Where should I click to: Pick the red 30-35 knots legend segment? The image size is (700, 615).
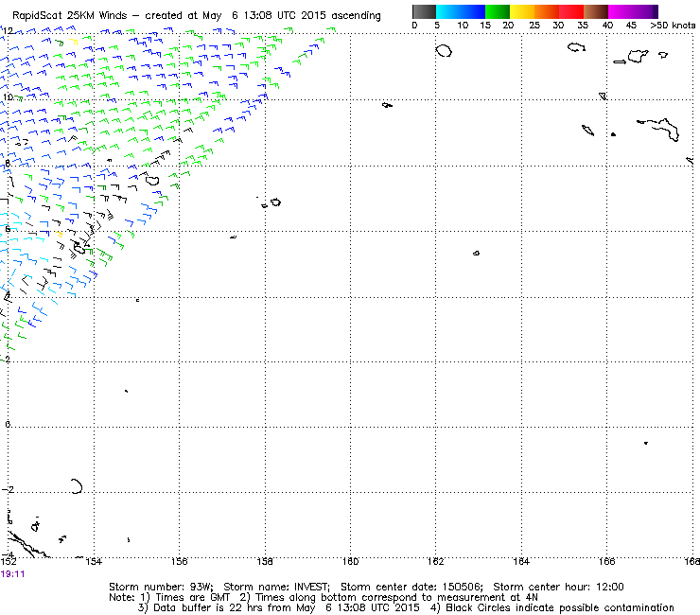[x=571, y=11]
